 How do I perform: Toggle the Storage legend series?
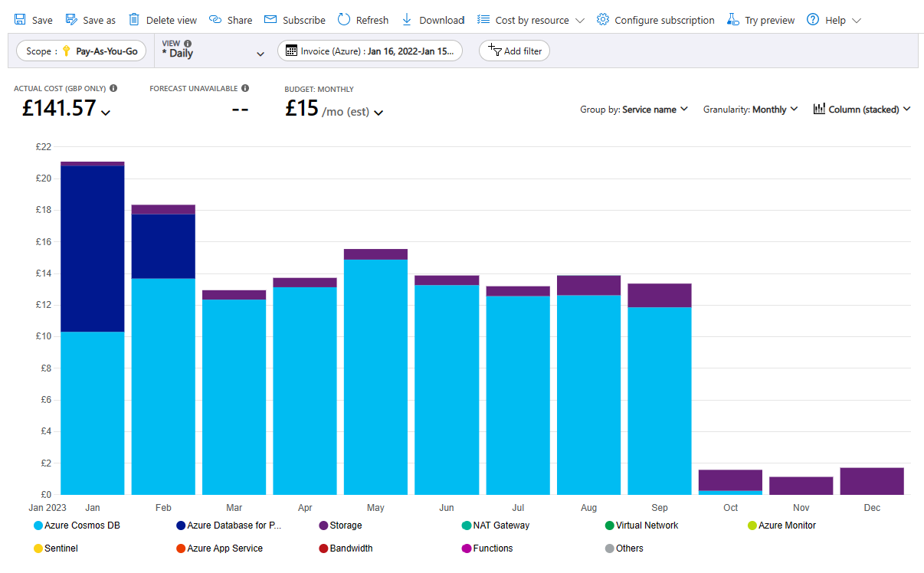click(x=340, y=526)
